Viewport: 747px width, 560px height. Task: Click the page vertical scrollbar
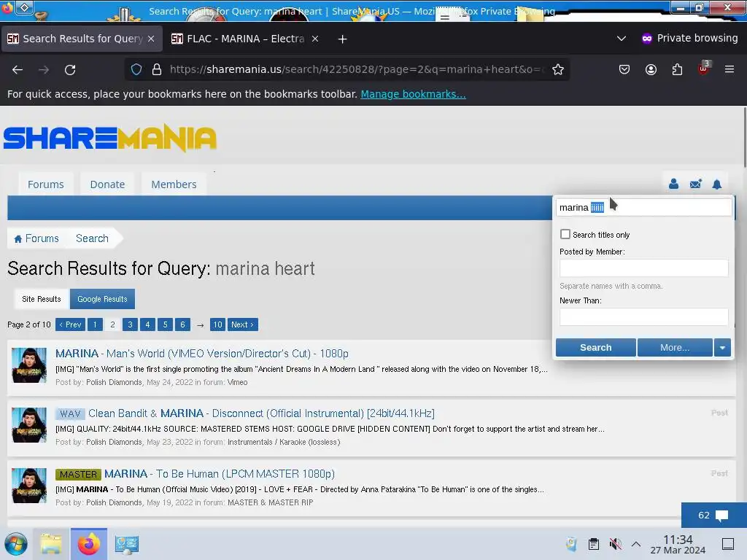(x=744, y=138)
